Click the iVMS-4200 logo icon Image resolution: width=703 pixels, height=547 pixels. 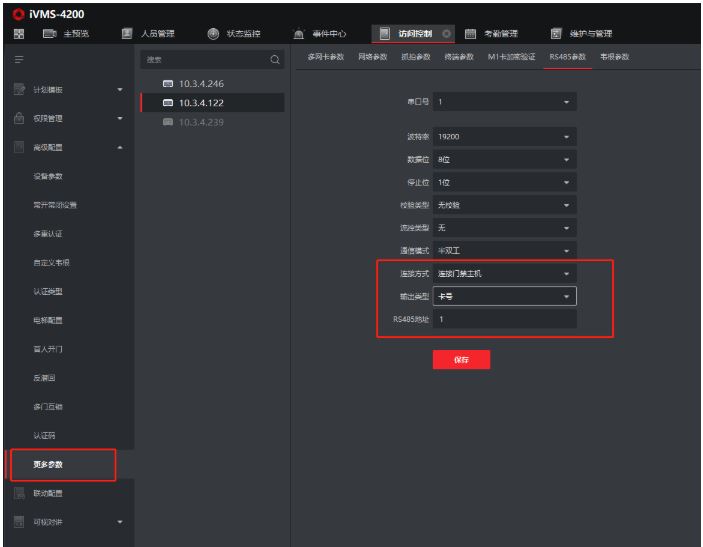pyautogui.click(x=18, y=14)
